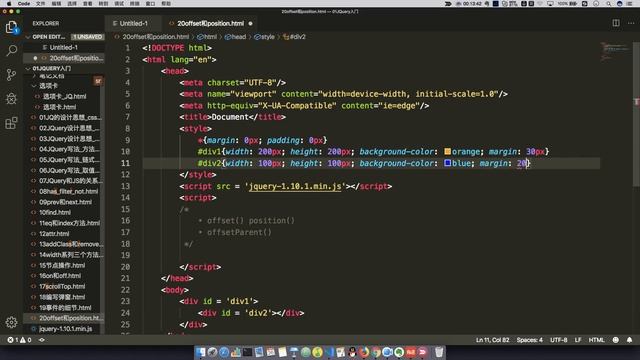Open the style breadcrumb dropdown
640x360 pixels.
pos(264,37)
